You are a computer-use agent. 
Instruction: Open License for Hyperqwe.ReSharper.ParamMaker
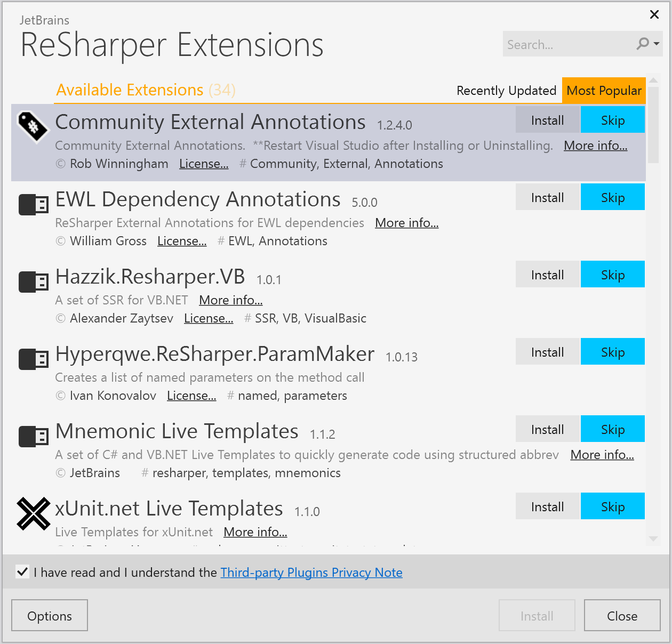tap(191, 396)
